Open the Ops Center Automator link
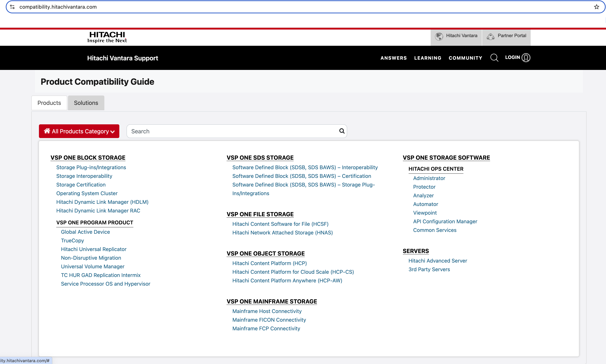The image size is (606, 364). (x=425, y=204)
